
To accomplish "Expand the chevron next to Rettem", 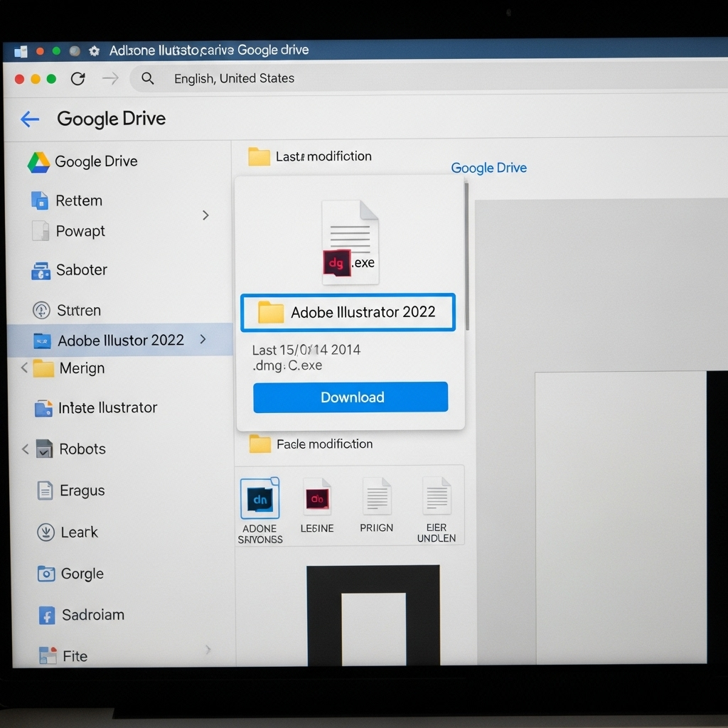I will tap(205, 215).
